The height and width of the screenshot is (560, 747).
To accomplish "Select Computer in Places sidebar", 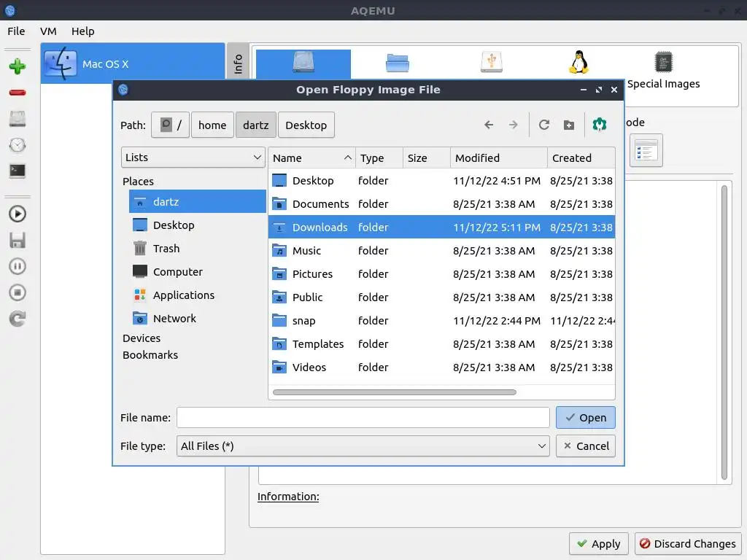I will click(x=197, y=271).
